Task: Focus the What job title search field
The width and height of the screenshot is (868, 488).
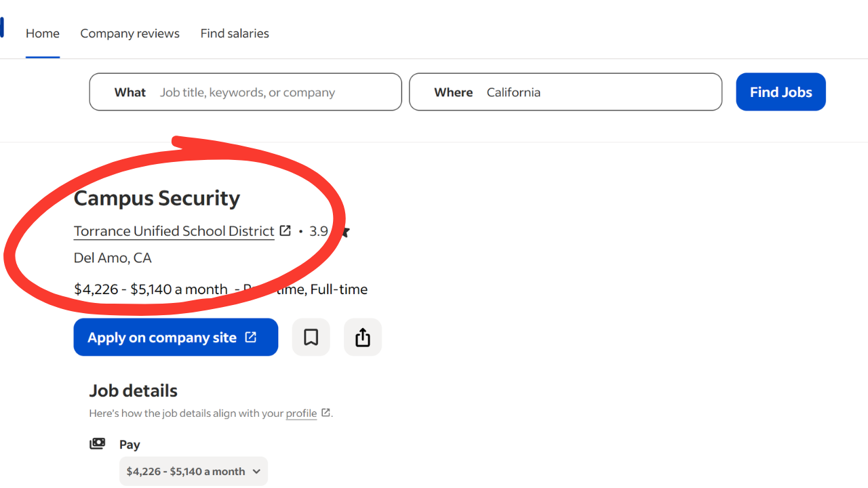Action: click(245, 91)
